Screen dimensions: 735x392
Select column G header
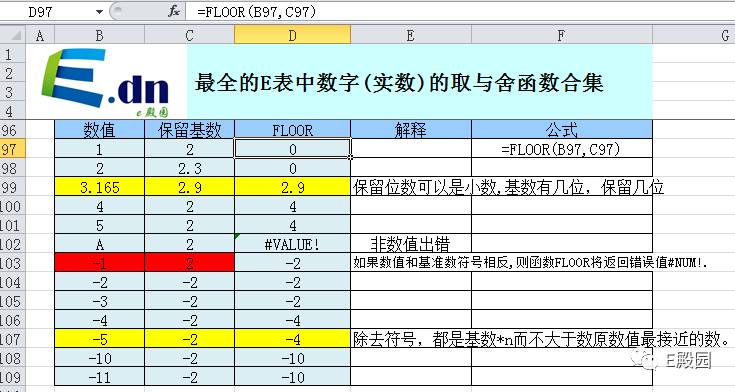point(694,35)
